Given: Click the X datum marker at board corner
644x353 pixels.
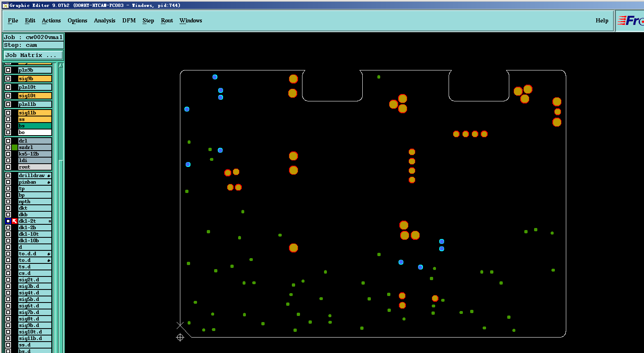Looking at the screenshot, I should (x=180, y=325).
